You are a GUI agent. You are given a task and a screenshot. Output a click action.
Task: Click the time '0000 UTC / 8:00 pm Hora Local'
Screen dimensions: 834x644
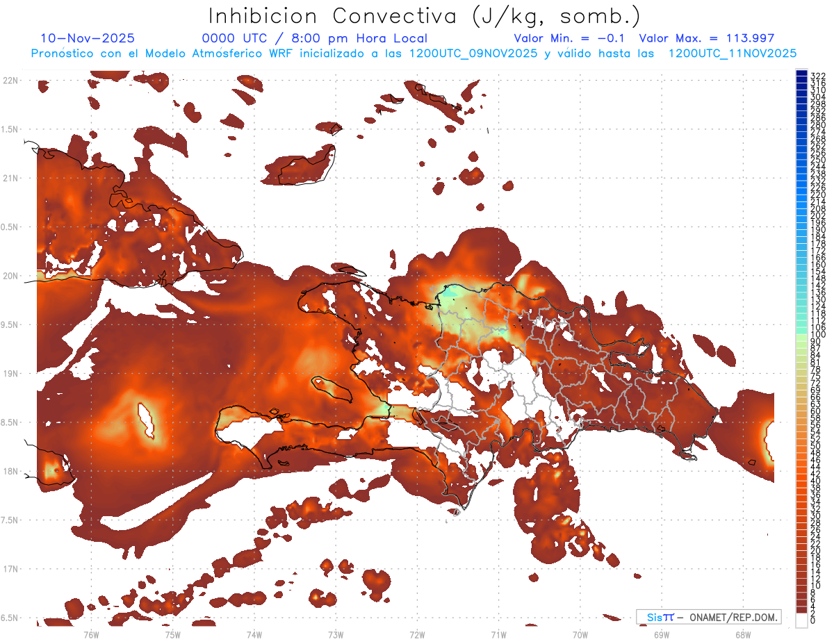pos(314,38)
